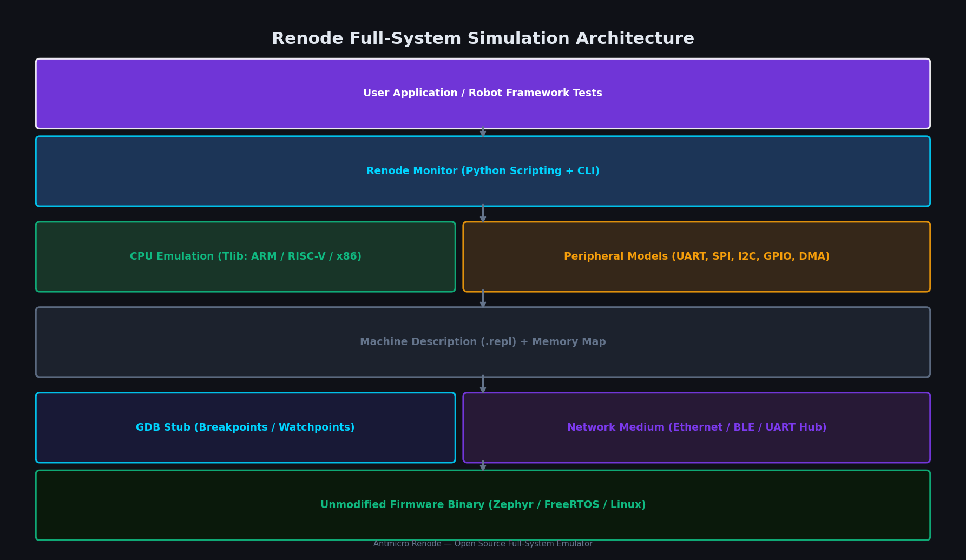The width and height of the screenshot is (966, 560).
Task: Click the Unmodified Firmware Binary block
Action: (483, 505)
